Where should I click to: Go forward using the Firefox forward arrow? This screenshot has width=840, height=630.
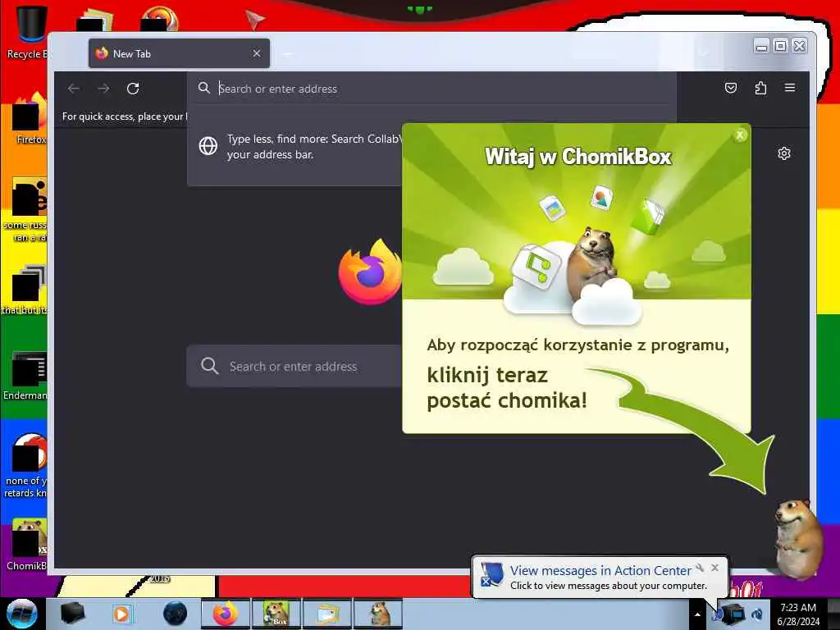pos(103,89)
